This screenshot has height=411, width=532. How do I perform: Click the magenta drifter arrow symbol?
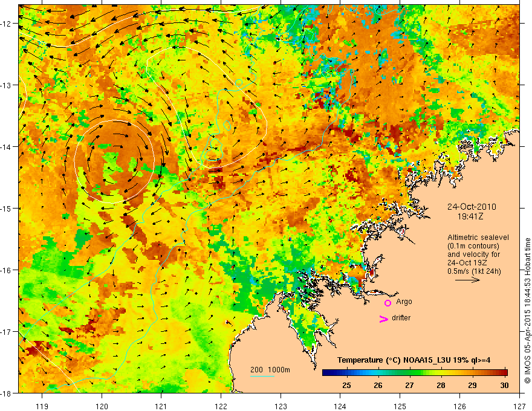click(x=384, y=319)
